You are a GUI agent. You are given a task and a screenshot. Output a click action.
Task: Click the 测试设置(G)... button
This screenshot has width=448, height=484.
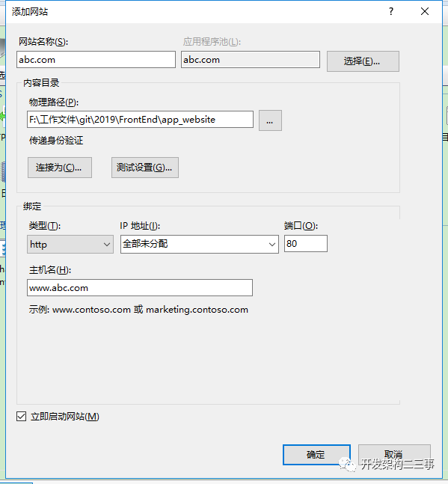coord(144,168)
